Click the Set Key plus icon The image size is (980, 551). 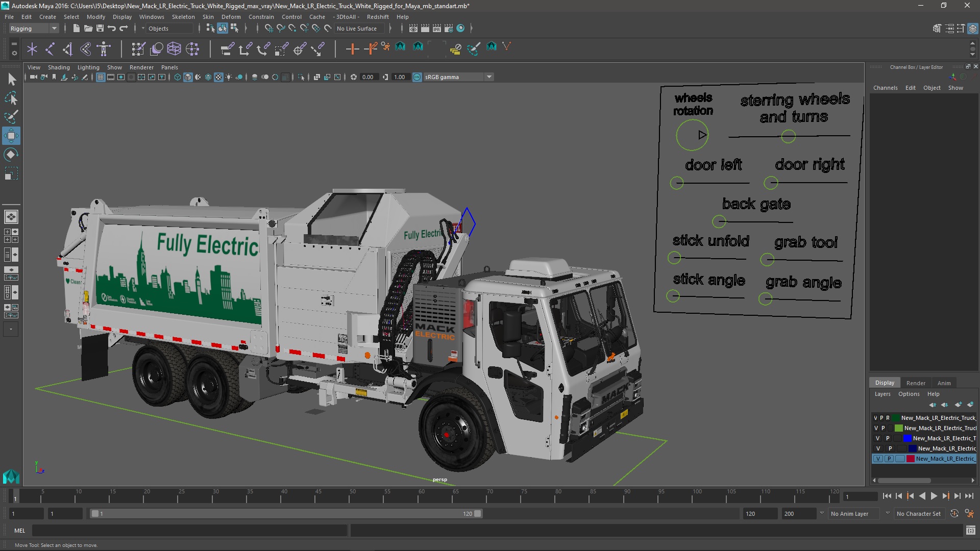352,49
